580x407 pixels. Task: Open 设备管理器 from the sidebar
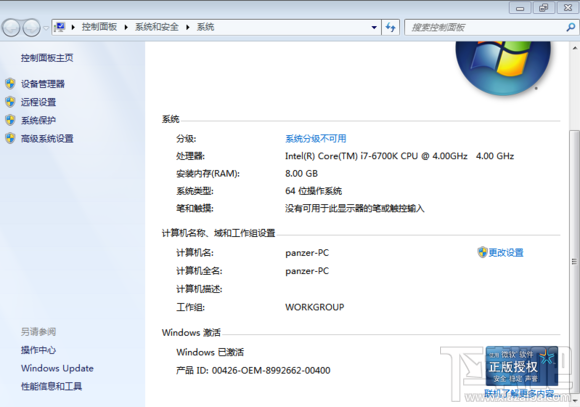pyautogui.click(x=43, y=84)
